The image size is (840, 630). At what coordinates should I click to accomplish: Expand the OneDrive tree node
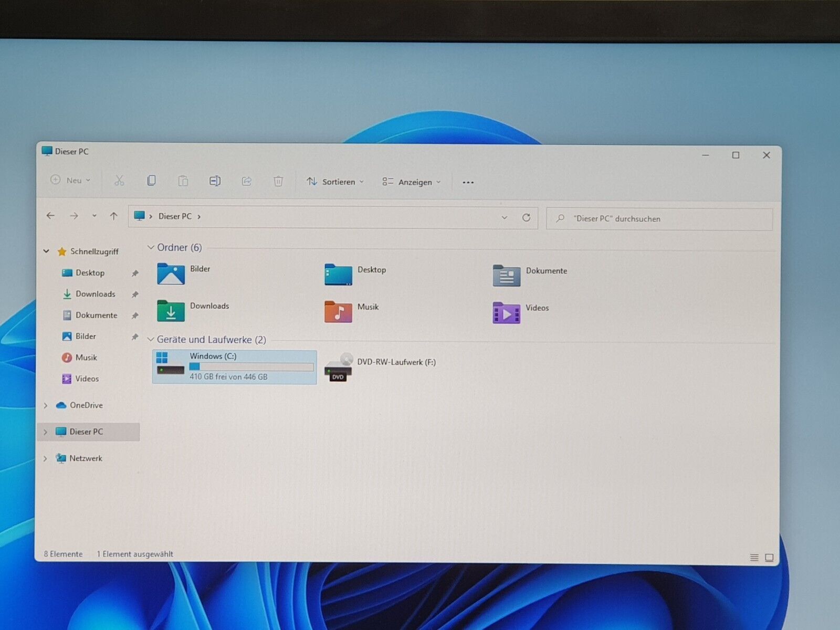click(46, 405)
